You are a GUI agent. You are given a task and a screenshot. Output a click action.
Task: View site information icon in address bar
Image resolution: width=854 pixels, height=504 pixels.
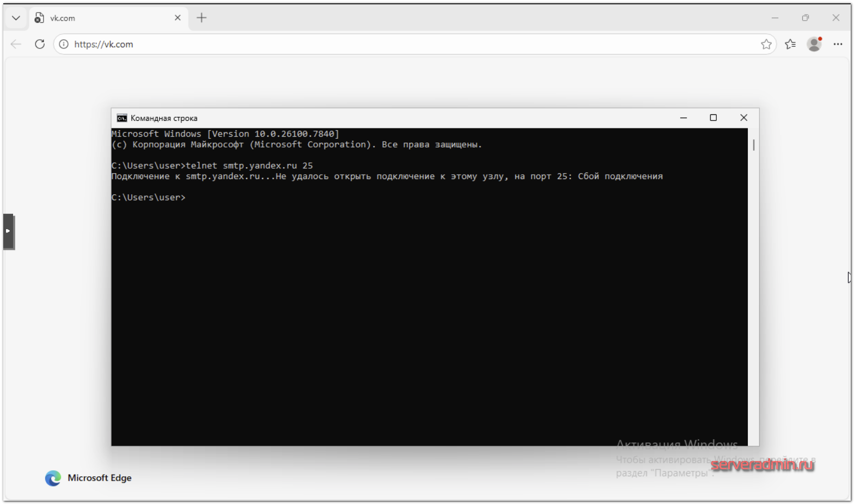pos(64,44)
